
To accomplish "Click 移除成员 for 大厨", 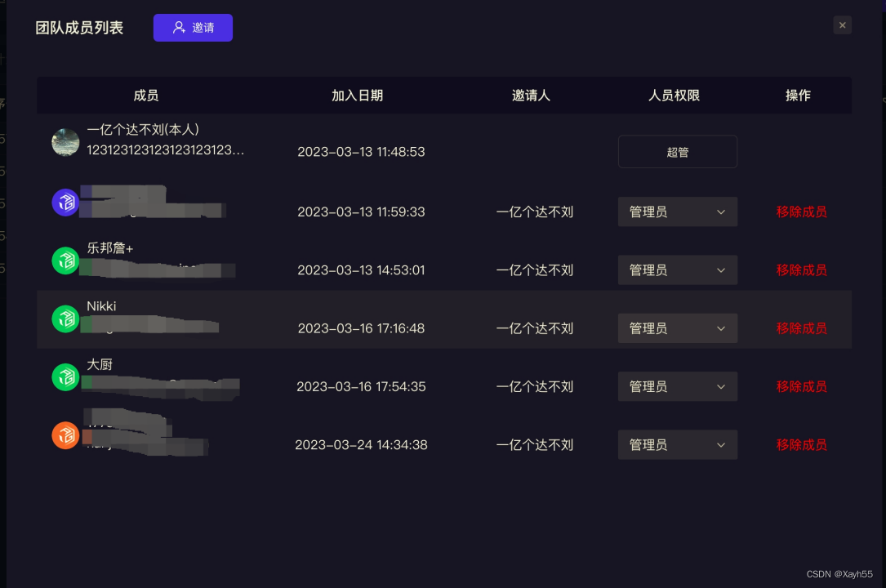I will (801, 386).
